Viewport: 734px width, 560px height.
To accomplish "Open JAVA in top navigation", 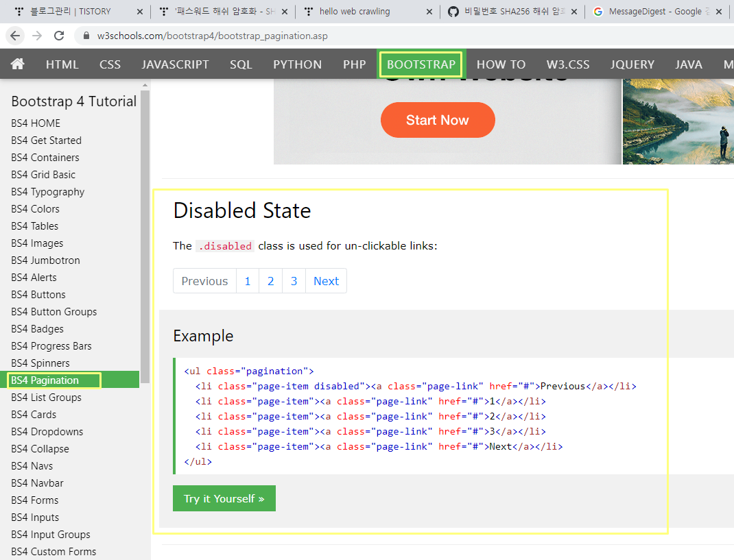I will (x=689, y=64).
